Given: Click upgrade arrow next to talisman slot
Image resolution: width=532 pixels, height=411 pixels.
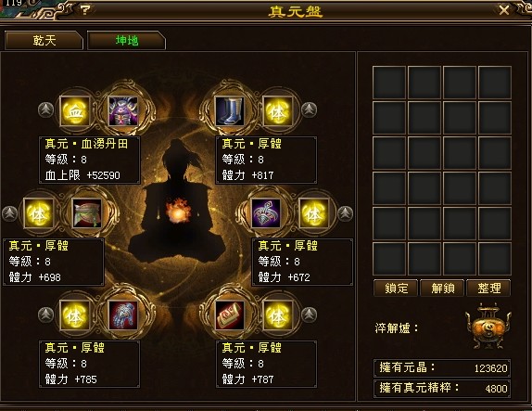Looking at the screenshot, I should coord(346,213).
